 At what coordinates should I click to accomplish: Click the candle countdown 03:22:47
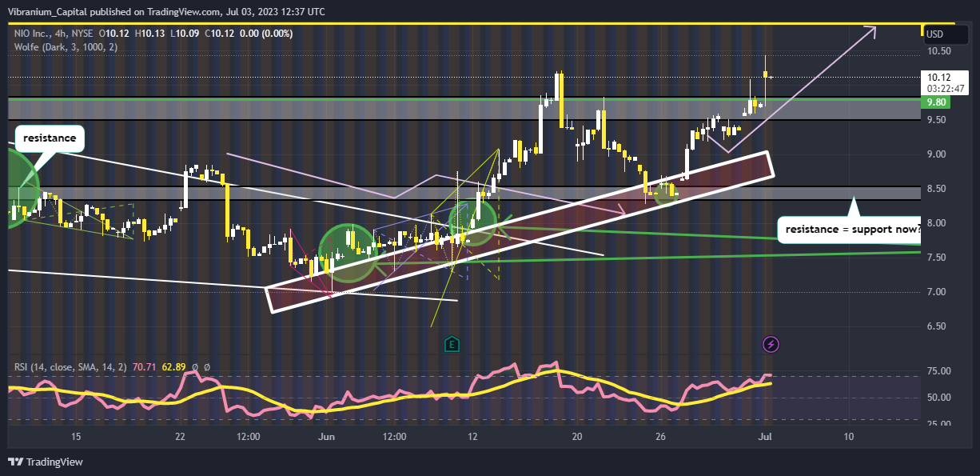pyautogui.click(x=945, y=88)
